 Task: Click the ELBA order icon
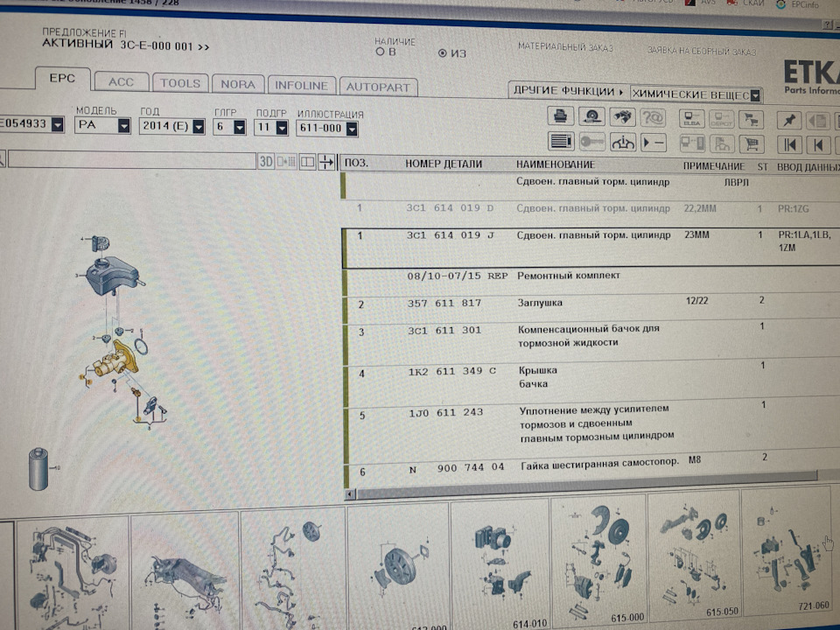tap(691, 118)
